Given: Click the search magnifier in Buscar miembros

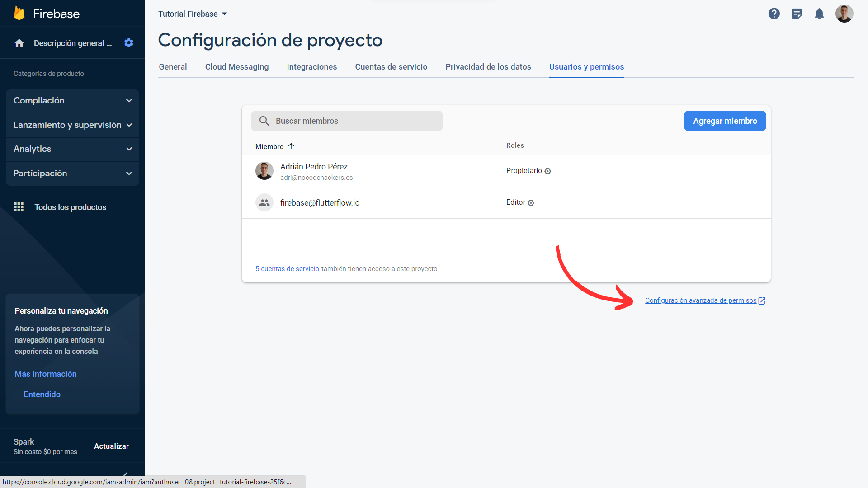Looking at the screenshot, I should click(x=264, y=121).
